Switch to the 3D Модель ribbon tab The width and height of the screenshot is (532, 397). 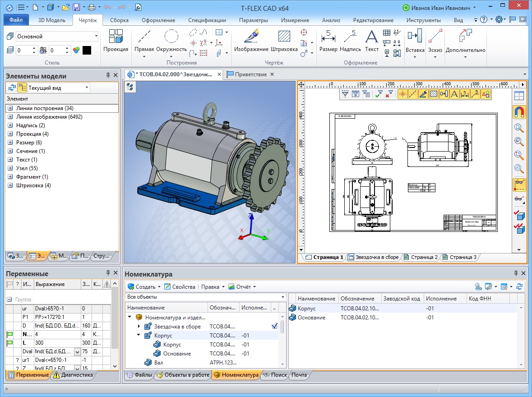click(x=51, y=20)
